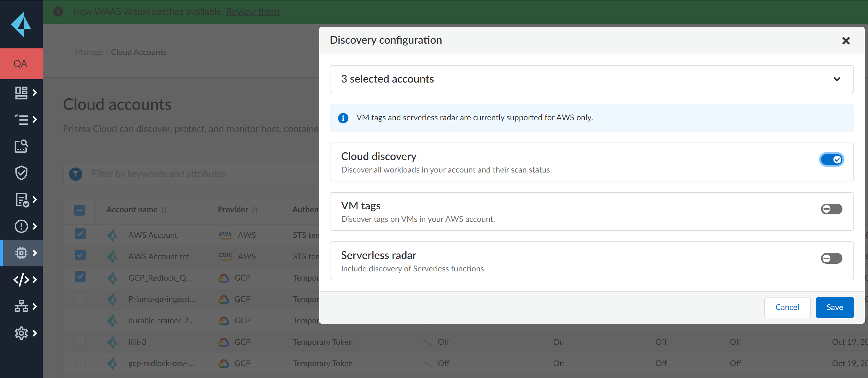Sort by Account name column arrows

tap(164, 210)
